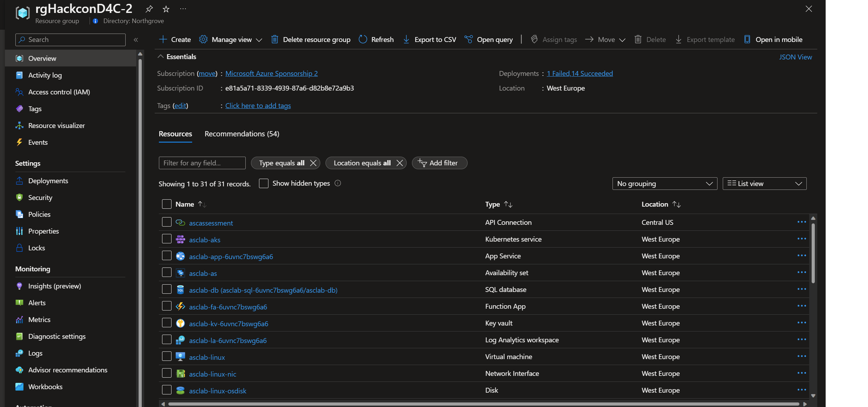868x407 pixels.
Task: Click the Filter for any field input
Action: pyautogui.click(x=202, y=163)
